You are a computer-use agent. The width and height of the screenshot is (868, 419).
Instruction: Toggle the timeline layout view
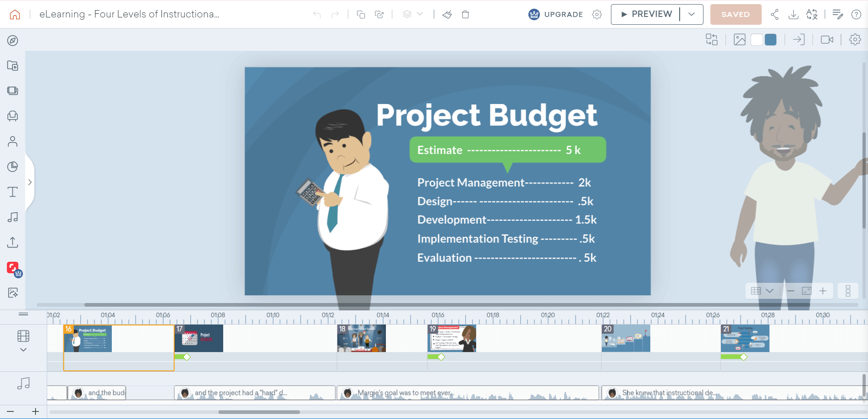click(x=848, y=291)
